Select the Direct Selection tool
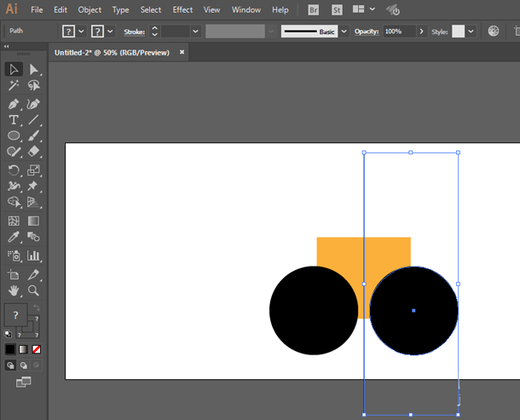The image size is (520, 420). [x=34, y=69]
